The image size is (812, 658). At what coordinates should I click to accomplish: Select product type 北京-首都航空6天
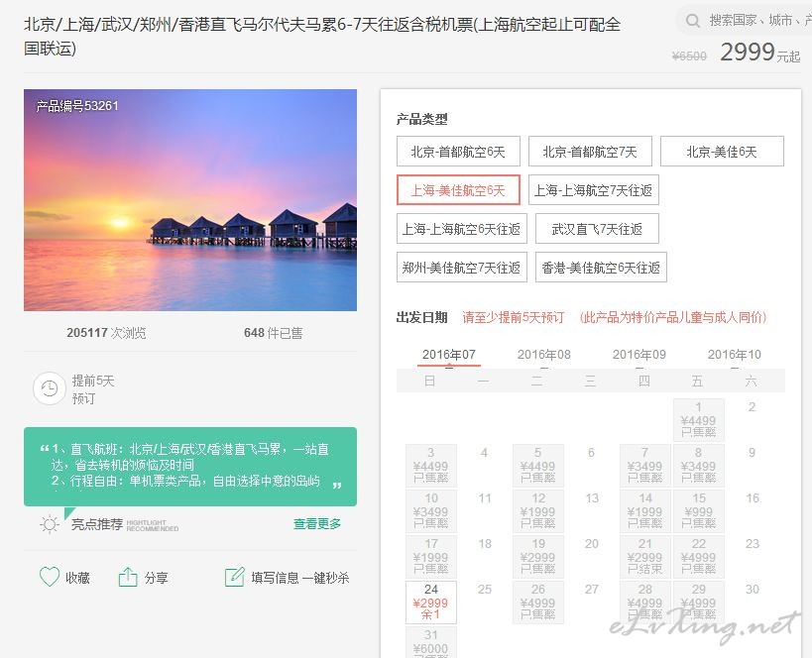point(458,152)
